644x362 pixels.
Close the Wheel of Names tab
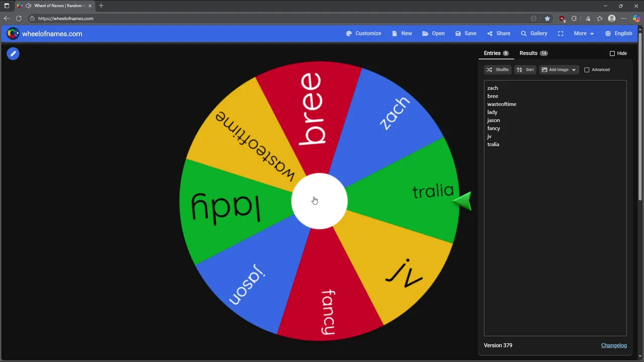coord(90,6)
